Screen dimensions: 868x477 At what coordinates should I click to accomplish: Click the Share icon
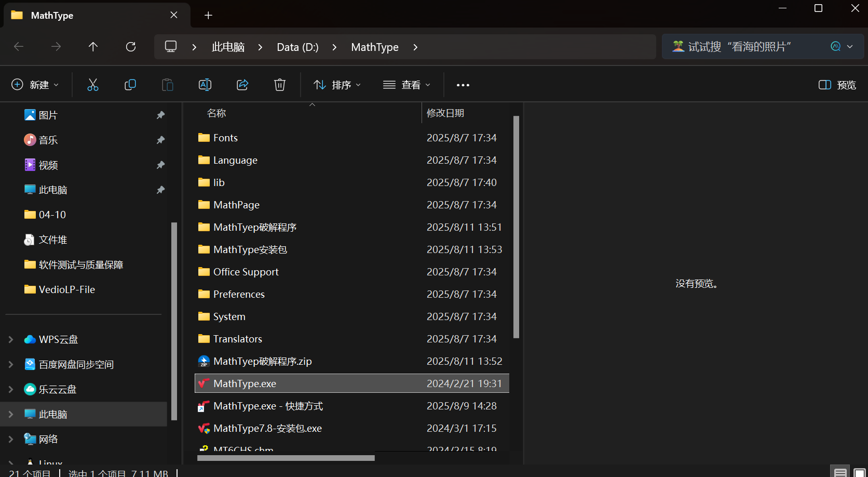[x=242, y=85]
